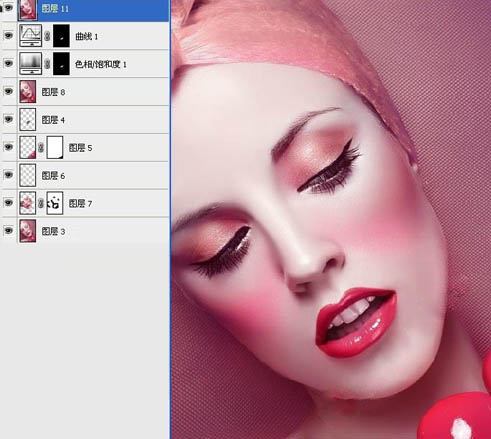Select the black layer mask of 曲线 1
The height and width of the screenshot is (439, 491).
tap(61, 35)
